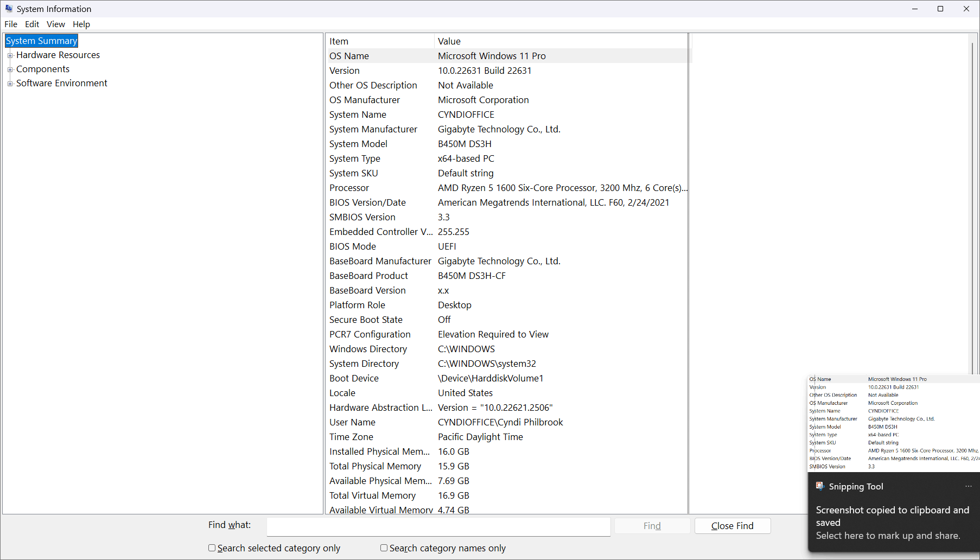Click the Value column header

561,41
